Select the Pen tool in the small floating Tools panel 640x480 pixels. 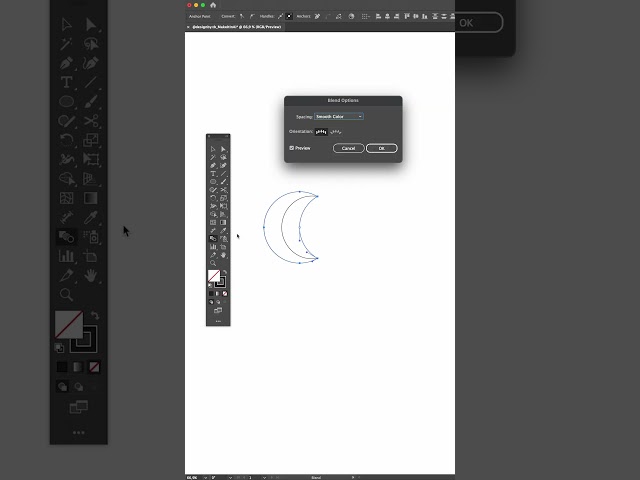(x=213, y=165)
